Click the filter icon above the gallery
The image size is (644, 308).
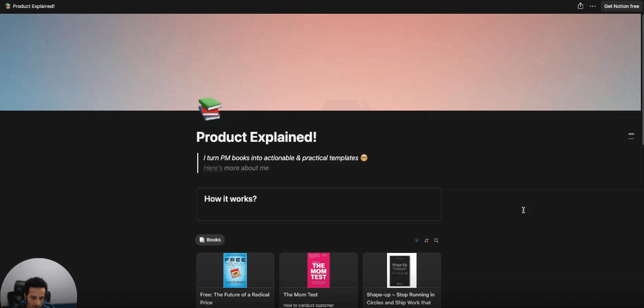pyautogui.click(x=417, y=240)
